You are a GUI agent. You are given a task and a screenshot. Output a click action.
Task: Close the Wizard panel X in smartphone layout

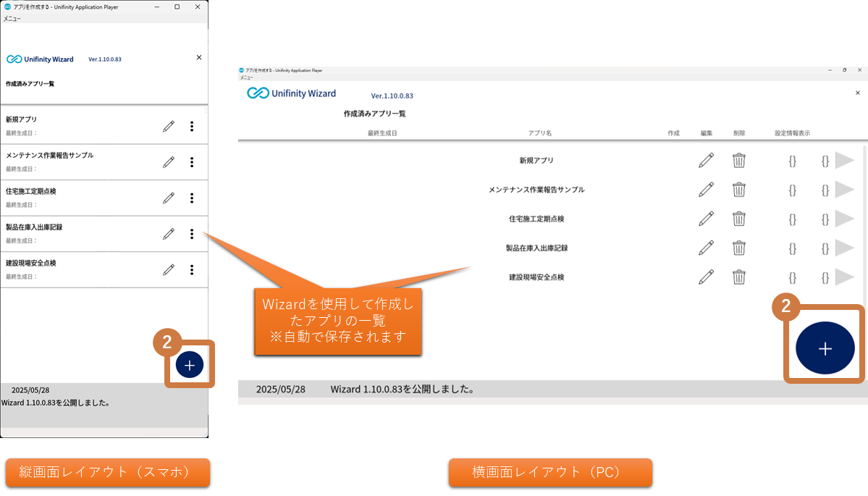click(x=199, y=57)
